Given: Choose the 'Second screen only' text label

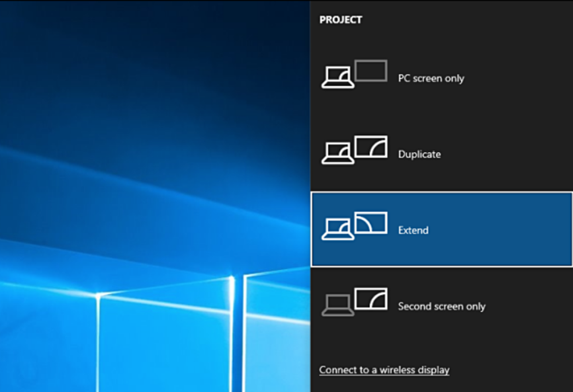Looking at the screenshot, I should [441, 307].
